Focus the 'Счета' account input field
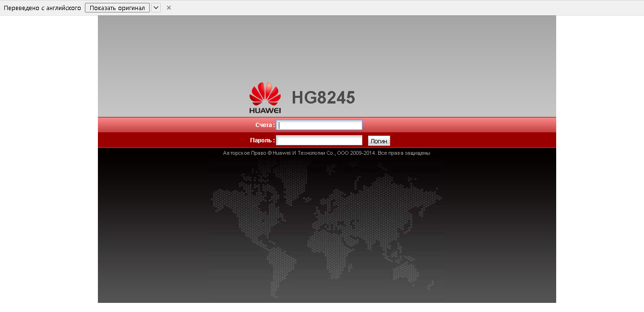 point(319,125)
